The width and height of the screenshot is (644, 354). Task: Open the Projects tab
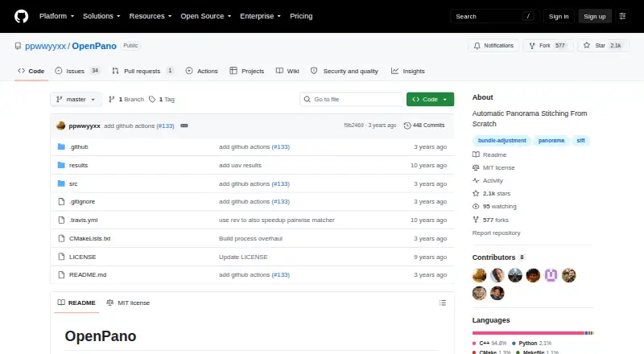247,71
